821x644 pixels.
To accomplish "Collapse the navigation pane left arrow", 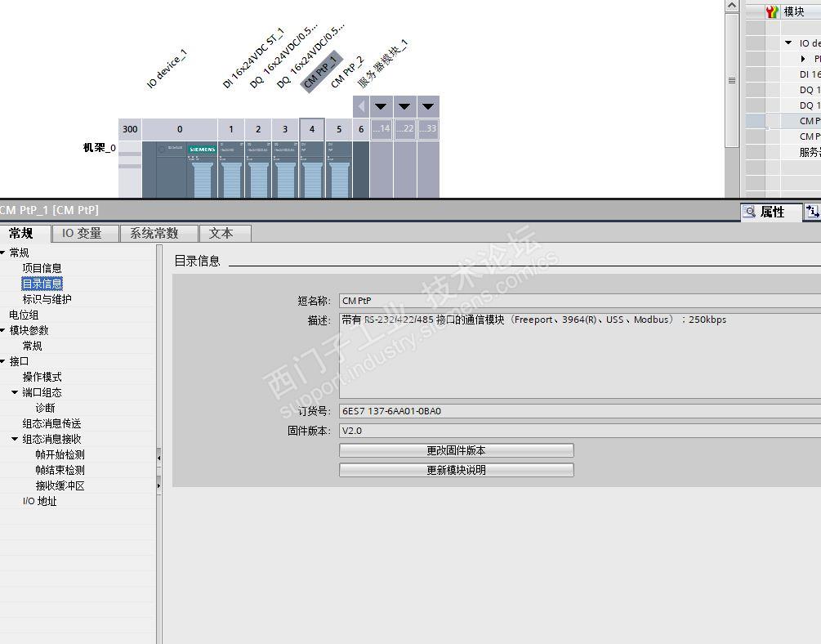I will click(158, 458).
